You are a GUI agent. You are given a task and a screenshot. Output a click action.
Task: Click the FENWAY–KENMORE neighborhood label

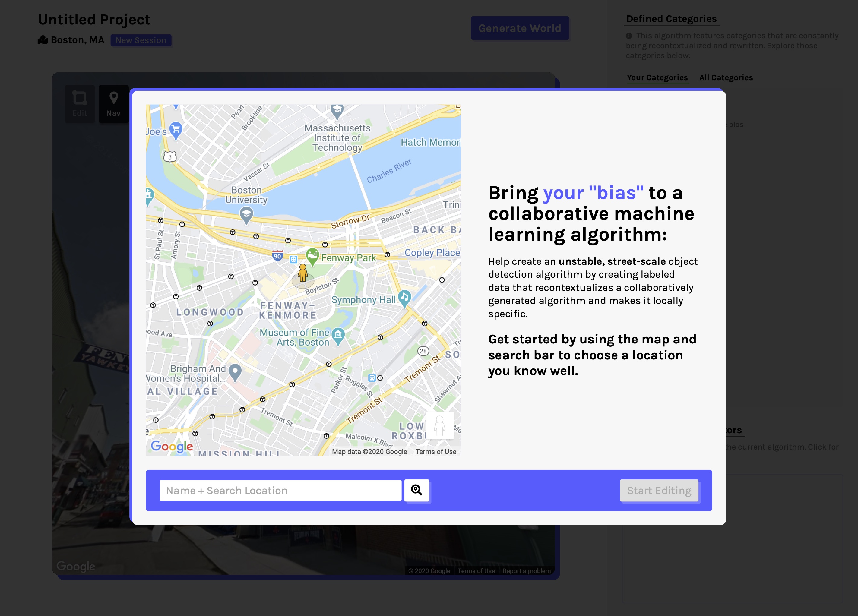coord(288,310)
